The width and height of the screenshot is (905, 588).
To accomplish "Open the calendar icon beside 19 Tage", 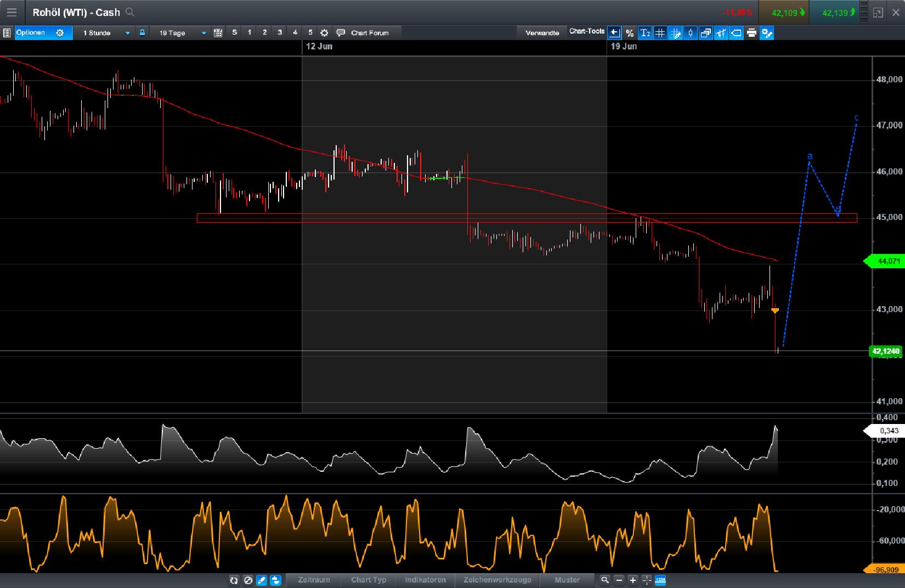I will pos(218,33).
